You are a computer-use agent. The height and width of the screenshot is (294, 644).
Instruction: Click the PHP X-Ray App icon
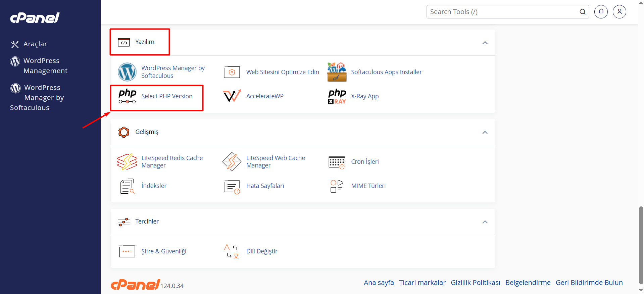337,96
